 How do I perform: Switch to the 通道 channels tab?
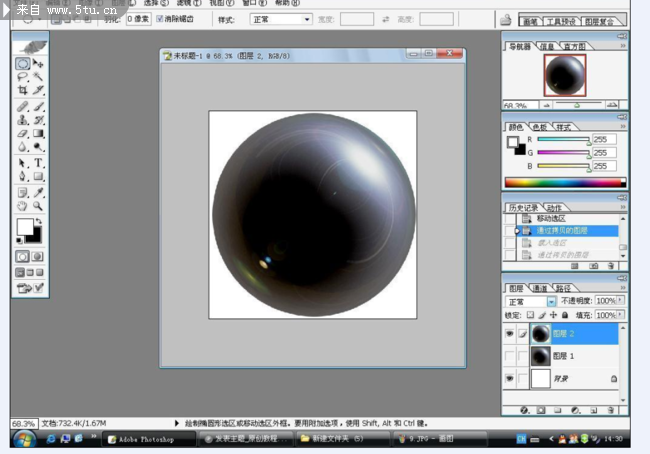539,288
